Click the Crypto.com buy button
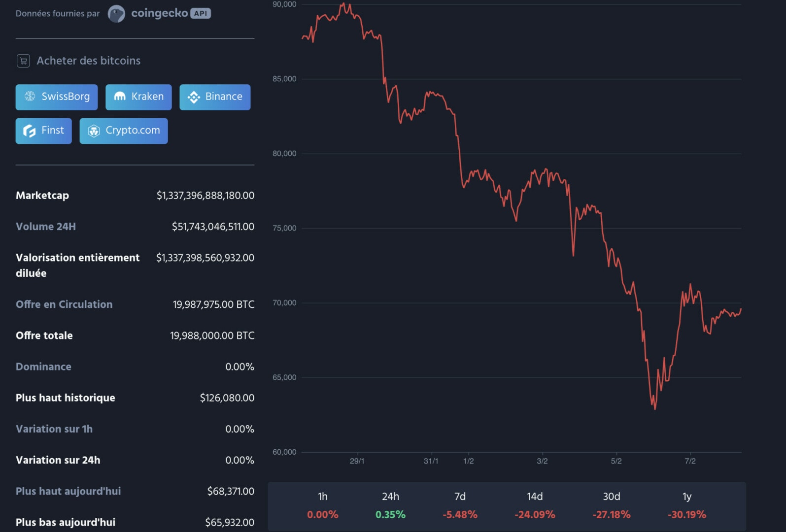Screen dimensions: 786x532 [123, 131]
